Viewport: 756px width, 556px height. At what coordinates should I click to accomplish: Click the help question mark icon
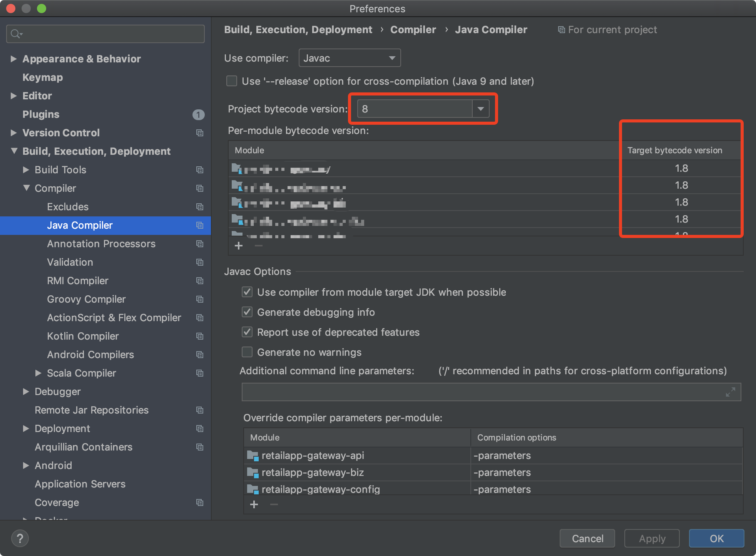pos(20,538)
